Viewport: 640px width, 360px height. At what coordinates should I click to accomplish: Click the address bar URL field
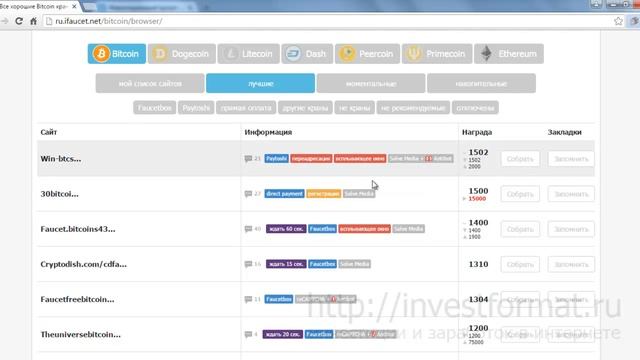pos(327,21)
